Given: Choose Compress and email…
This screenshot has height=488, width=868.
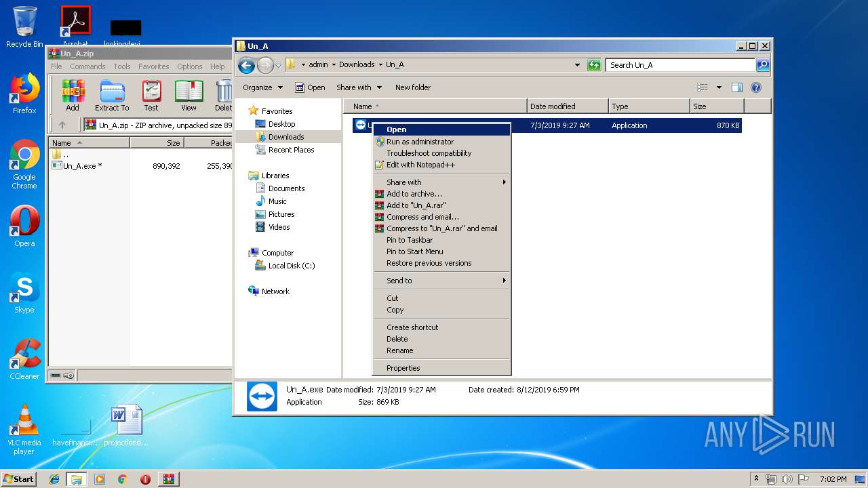Looking at the screenshot, I should tap(441, 217).
